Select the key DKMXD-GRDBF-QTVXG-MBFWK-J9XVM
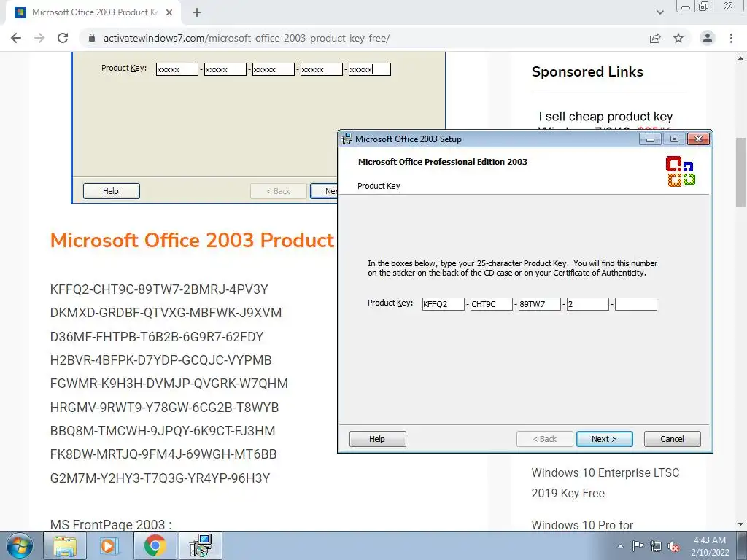This screenshot has height=560, width=747. [x=166, y=313]
